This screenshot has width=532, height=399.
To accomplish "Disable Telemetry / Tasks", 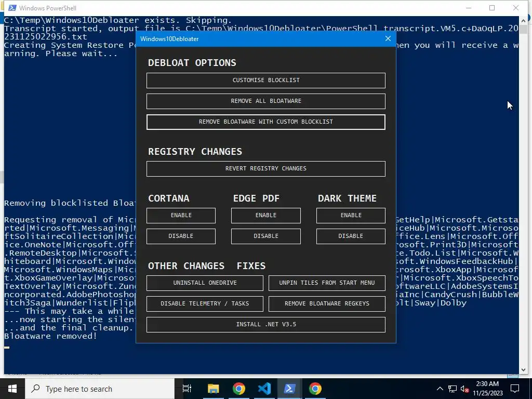I will pyautogui.click(x=205, y=303).
